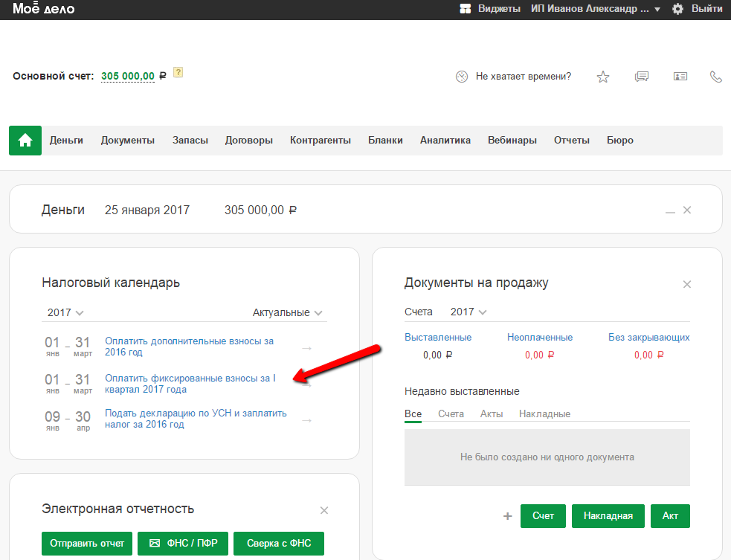Go to the home page icon
The image size is (731, 560).
click(x=25, y=141)
